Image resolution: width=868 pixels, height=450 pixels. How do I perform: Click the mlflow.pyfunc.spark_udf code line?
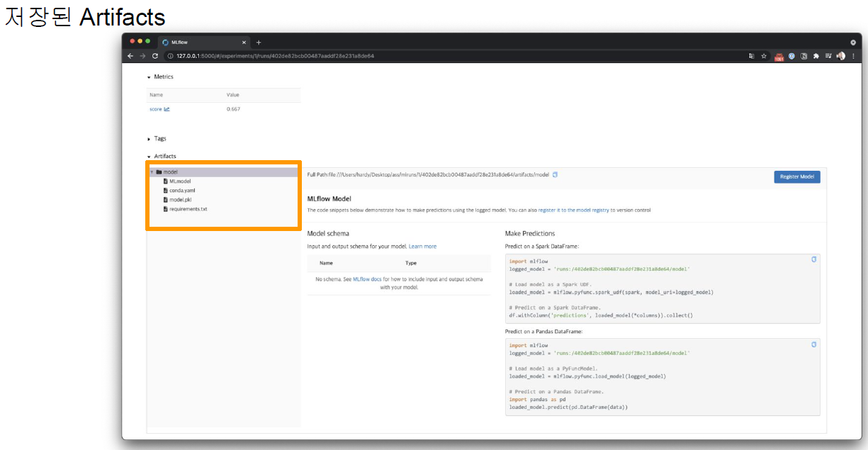[x=611, y=292]
